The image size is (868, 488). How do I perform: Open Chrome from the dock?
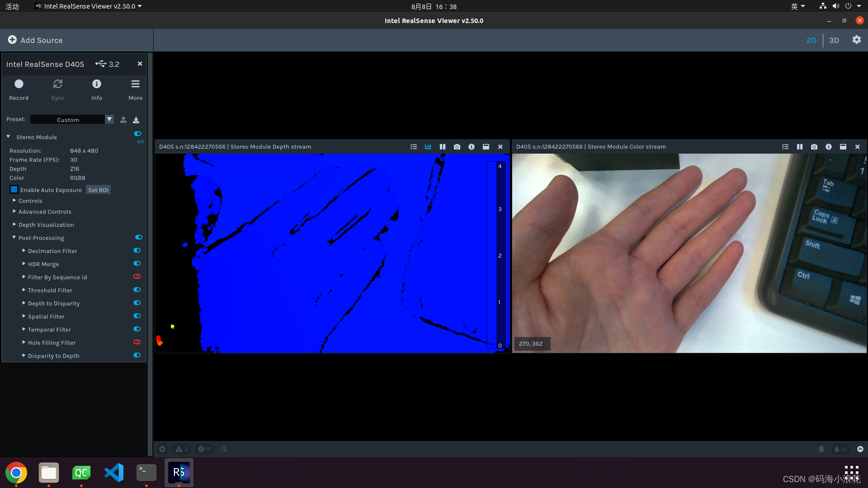click(x=16, y=473)
